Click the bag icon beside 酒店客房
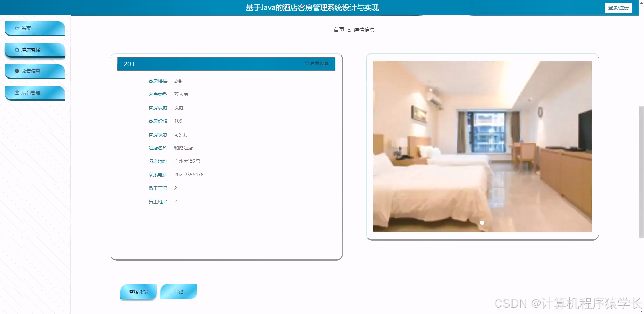This screenshot has height=314, width=644. [17, 50]
